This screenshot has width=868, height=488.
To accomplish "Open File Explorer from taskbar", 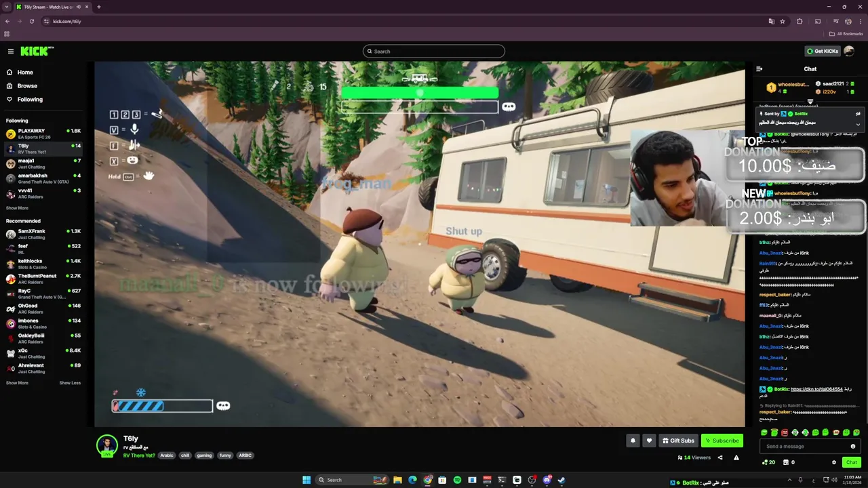I will (x=398, y=480).
